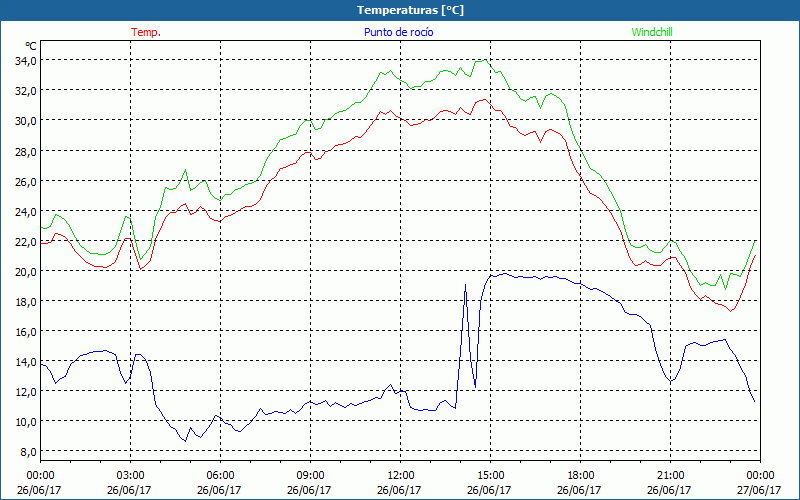Click the 22,0 y-axis value

[26, 241]
